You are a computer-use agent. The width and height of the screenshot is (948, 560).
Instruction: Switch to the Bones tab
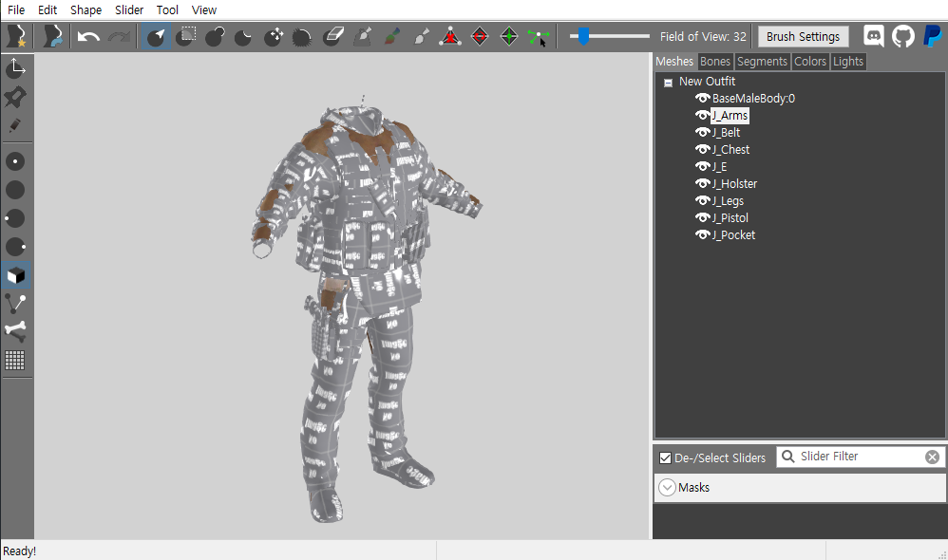(714, 62)
